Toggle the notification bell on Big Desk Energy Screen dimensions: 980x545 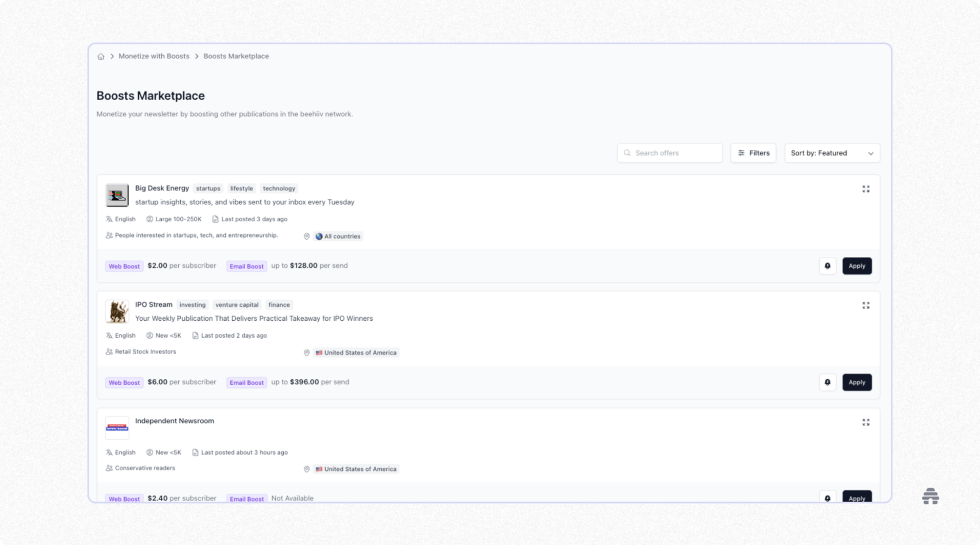[827, 266]
